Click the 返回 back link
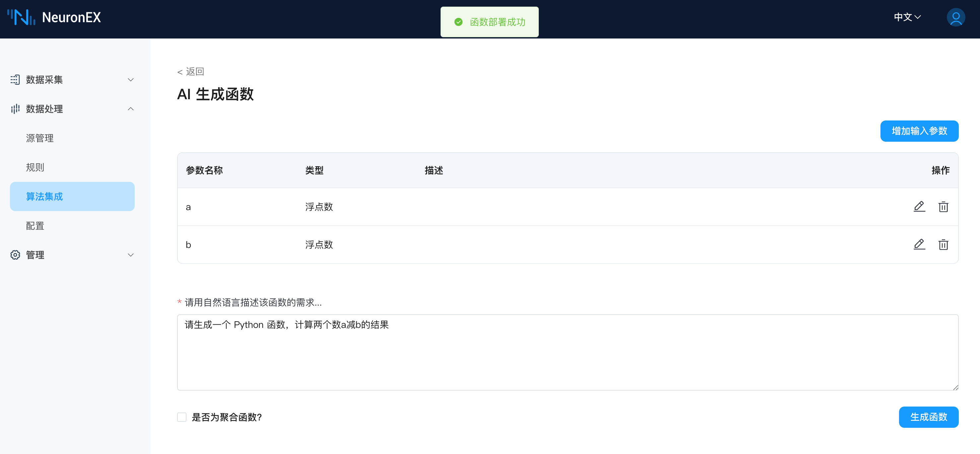 191,72
